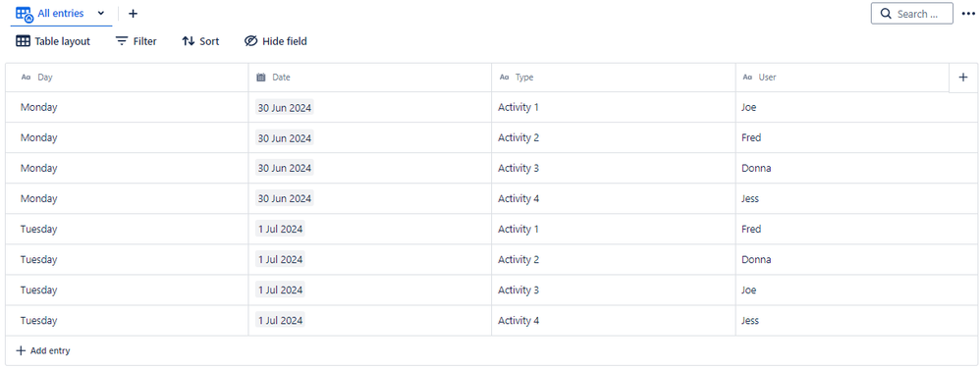Click the magnifier icon in the search box
980x369 pixels.
pyautogui.click(x=886, y=14)
